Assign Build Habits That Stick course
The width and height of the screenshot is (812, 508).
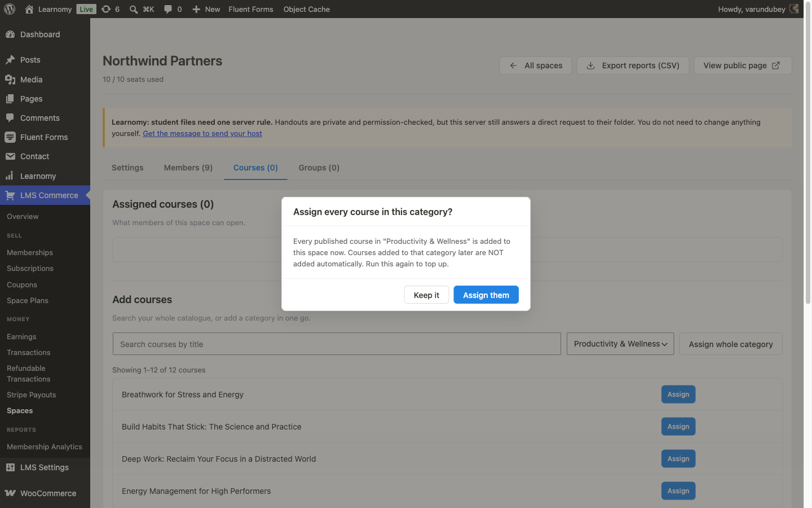(x=678, y=426)
